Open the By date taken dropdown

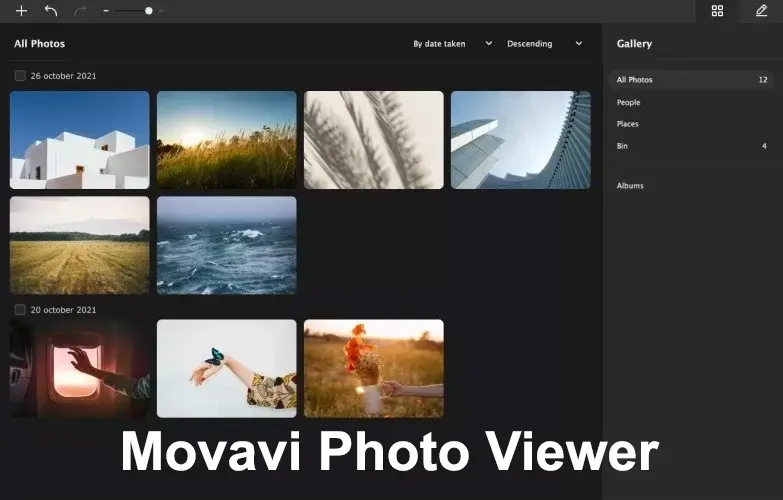click(x=452, y=44)
